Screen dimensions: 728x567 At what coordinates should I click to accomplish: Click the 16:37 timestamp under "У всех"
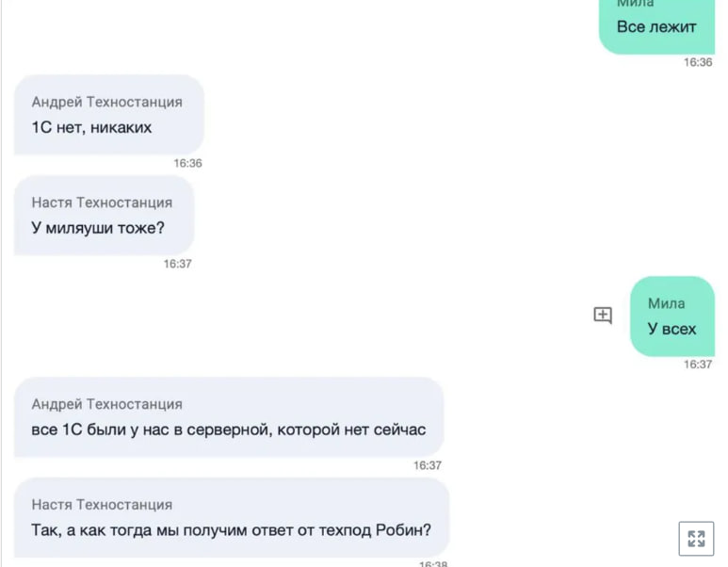point(697,364)
